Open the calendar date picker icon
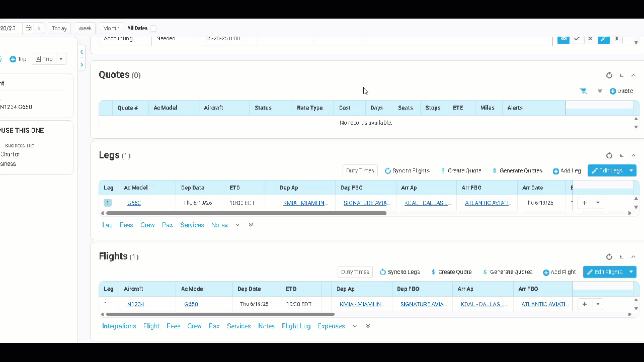Viewport: 644px width, 362px height. 29,29
